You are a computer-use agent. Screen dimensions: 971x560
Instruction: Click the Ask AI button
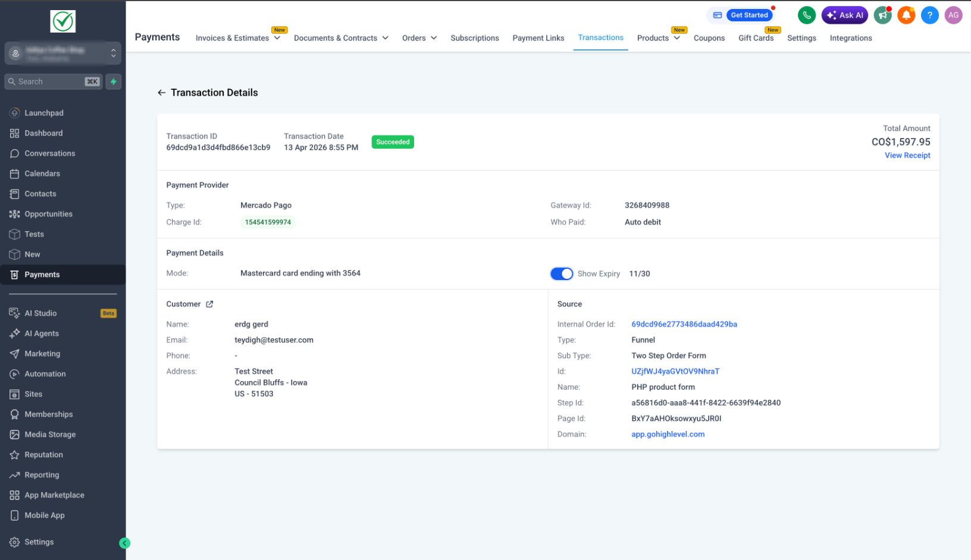click(x=845, y=15)
